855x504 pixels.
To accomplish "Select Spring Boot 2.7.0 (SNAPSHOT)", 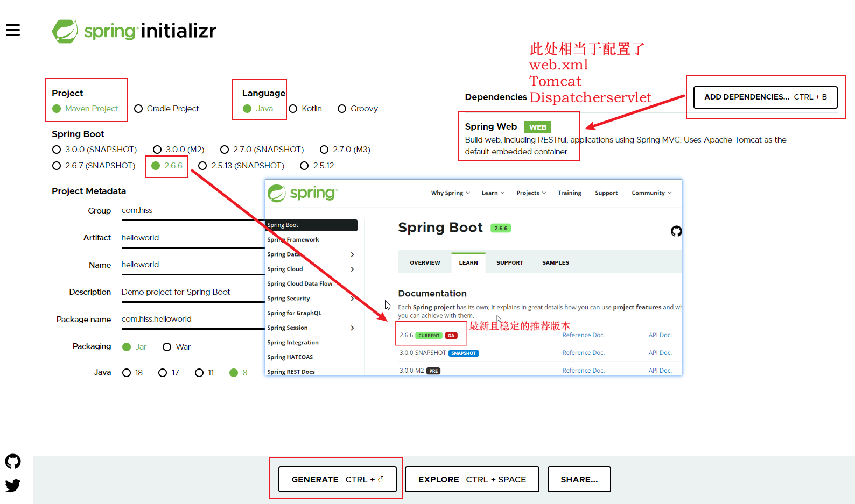I will pos(262,150).
